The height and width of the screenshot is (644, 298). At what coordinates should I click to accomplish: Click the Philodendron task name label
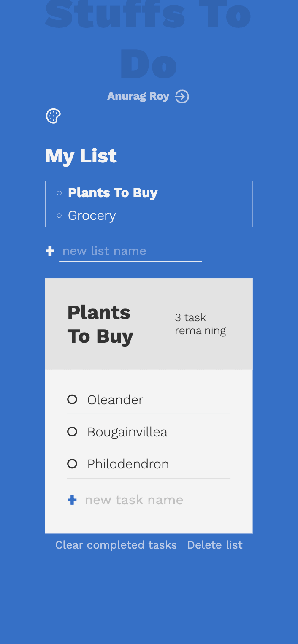[128, 464]
